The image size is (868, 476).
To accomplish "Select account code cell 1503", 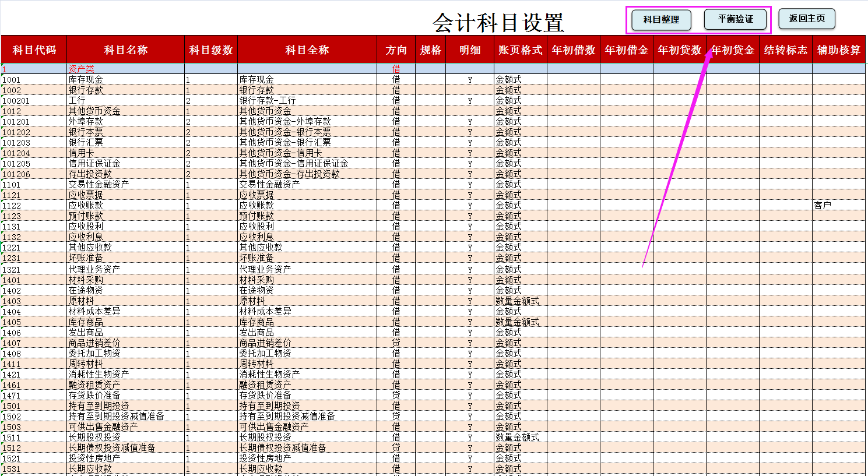I will 34,427.
